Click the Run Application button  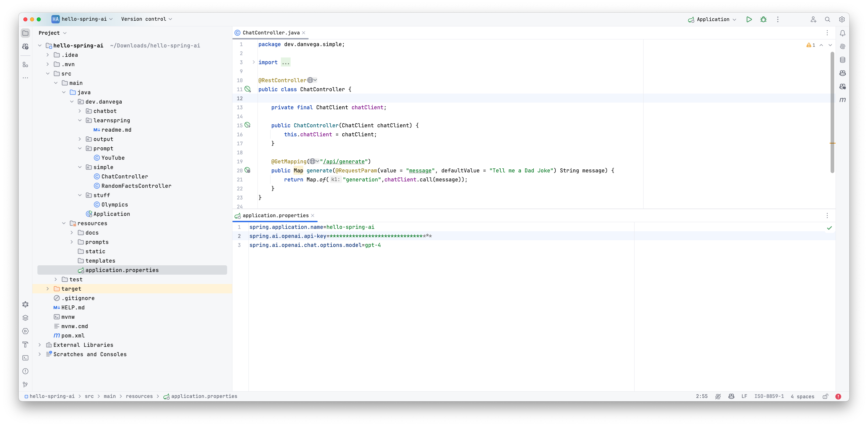(x=749, y=19)
